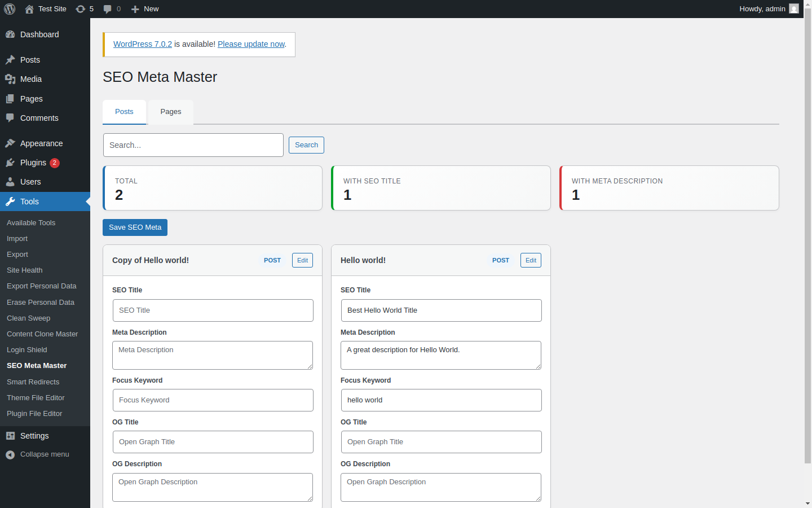This screenshot has width=812, height=508.
Task: Click the POST badge on Hello world! card
Action: click(x=501, y=260)
